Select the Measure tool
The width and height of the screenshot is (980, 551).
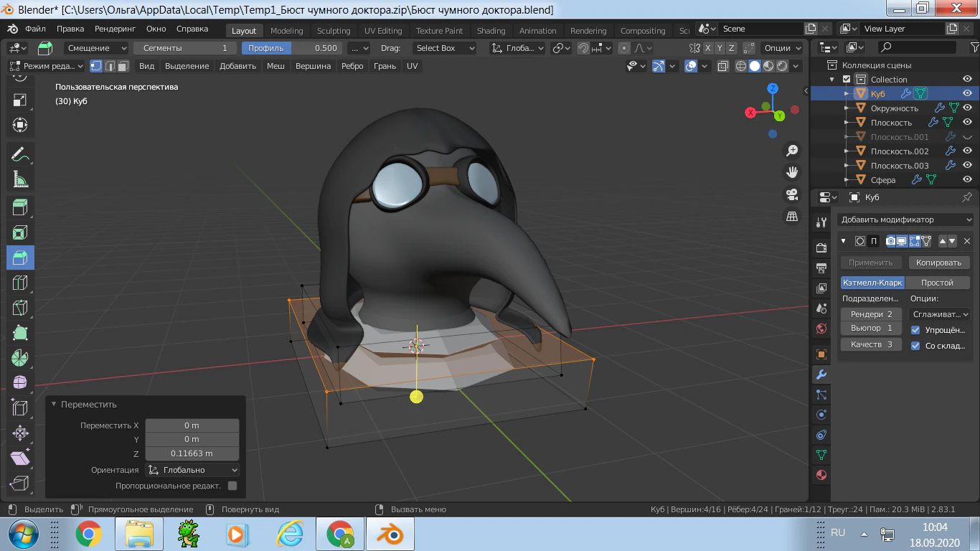tap(20, 180)
